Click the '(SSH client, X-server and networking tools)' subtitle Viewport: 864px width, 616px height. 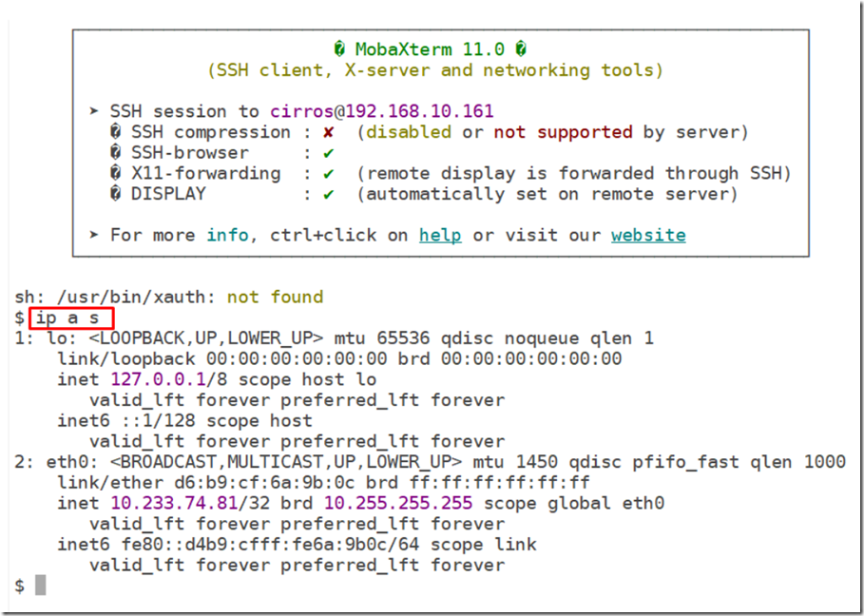tap(435, 70)
